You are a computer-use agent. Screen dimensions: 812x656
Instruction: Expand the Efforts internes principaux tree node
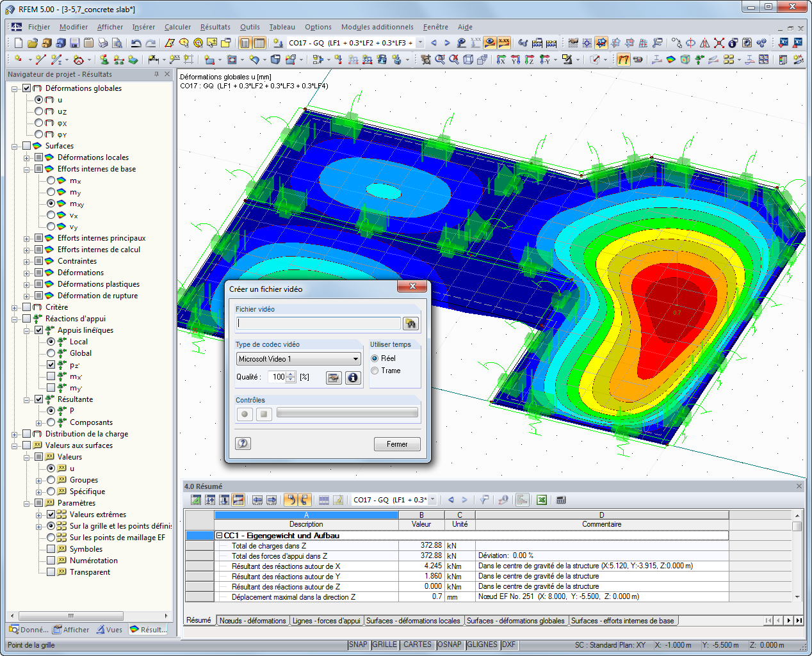(x=27, y=239)
